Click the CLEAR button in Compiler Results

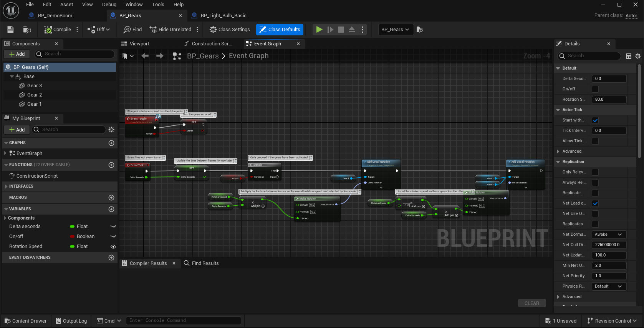(531, 303)
